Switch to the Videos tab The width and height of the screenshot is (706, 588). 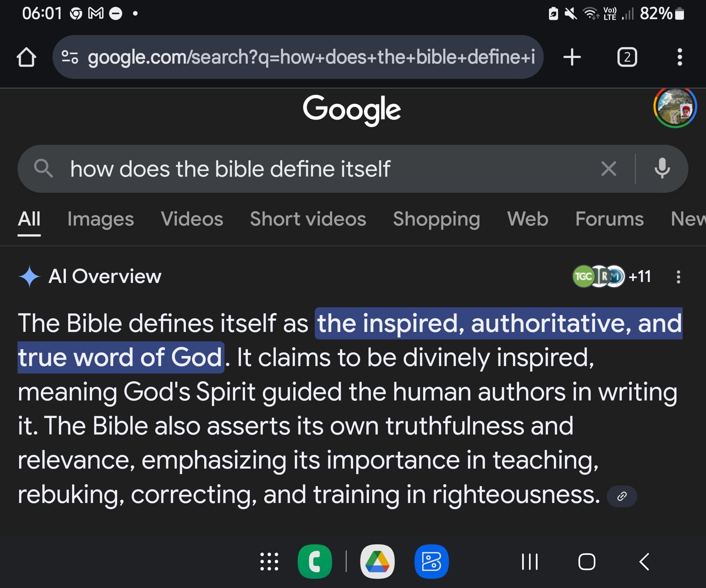point(192,219)
